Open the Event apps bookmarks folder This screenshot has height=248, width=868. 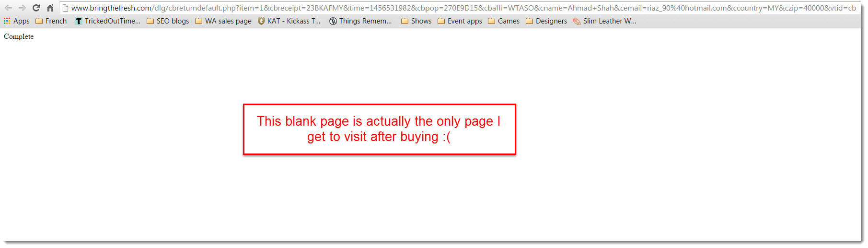tap(460, 21)
